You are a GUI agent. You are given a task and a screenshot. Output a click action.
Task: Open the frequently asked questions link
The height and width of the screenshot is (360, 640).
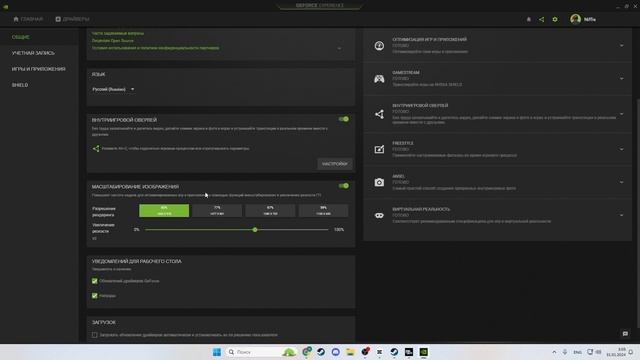[118, 33]
